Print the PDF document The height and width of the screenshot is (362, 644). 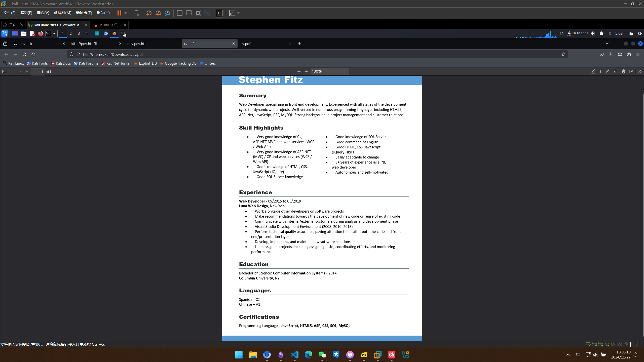click(623, 72)
